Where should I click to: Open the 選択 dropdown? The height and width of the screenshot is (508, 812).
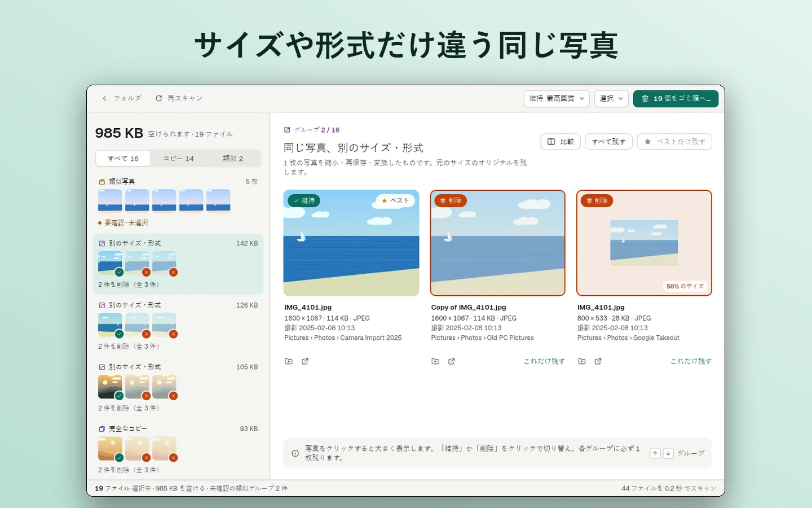[x=611, y=98]
